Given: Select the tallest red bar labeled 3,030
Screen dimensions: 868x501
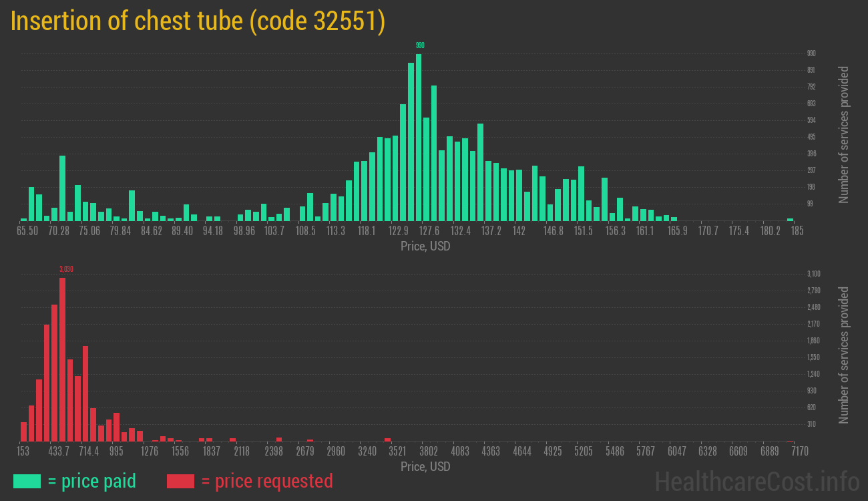Looking at the screenshot, I should 62,359.
